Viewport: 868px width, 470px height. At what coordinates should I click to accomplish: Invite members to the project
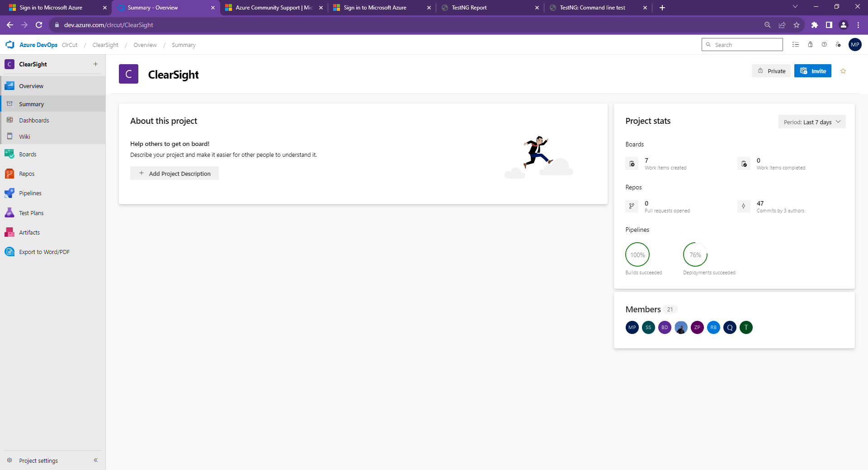click(x=813, y=71)
